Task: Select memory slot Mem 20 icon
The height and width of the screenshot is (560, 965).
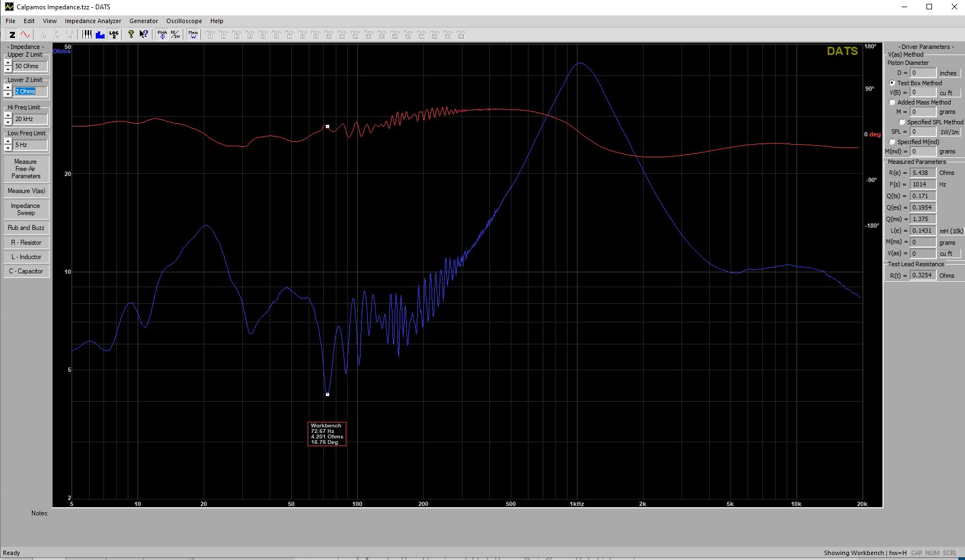Action: pyautogui.click(x=461, y=34)
